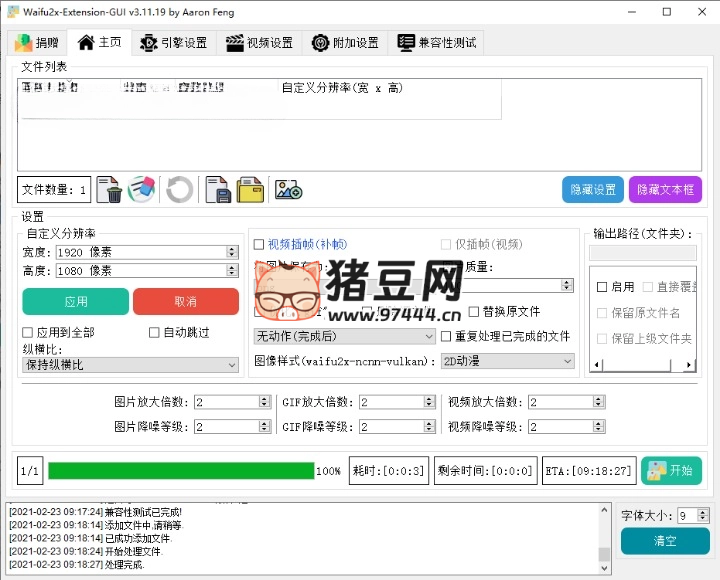Screen dimensions: 720x580
Task: Click the remove file trash icon
Action: click(109, 189)
